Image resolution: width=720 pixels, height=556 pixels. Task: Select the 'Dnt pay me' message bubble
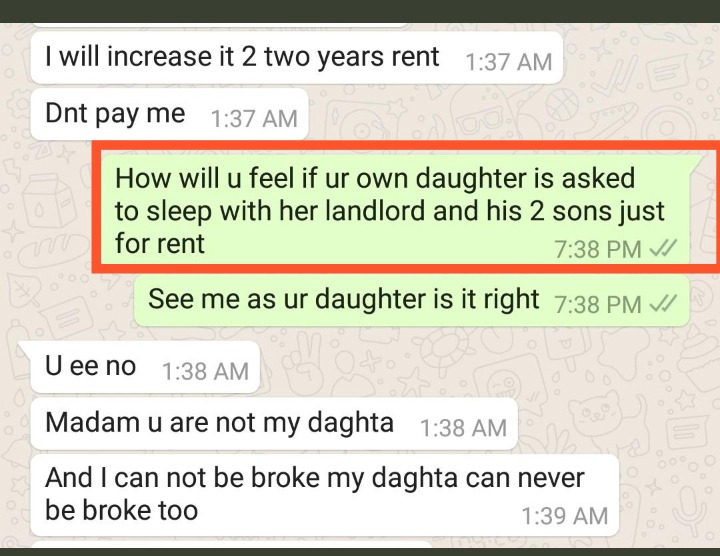pyautogui.click(x=169, y=114)
